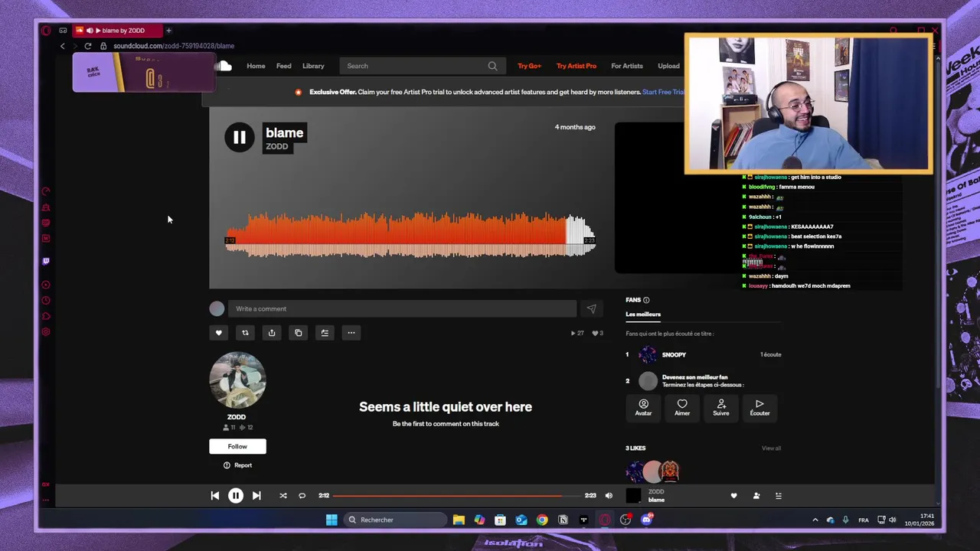Pause playback in bottom player bar
The width and height of the screenshot is (980, 551).
pos(236,496)
